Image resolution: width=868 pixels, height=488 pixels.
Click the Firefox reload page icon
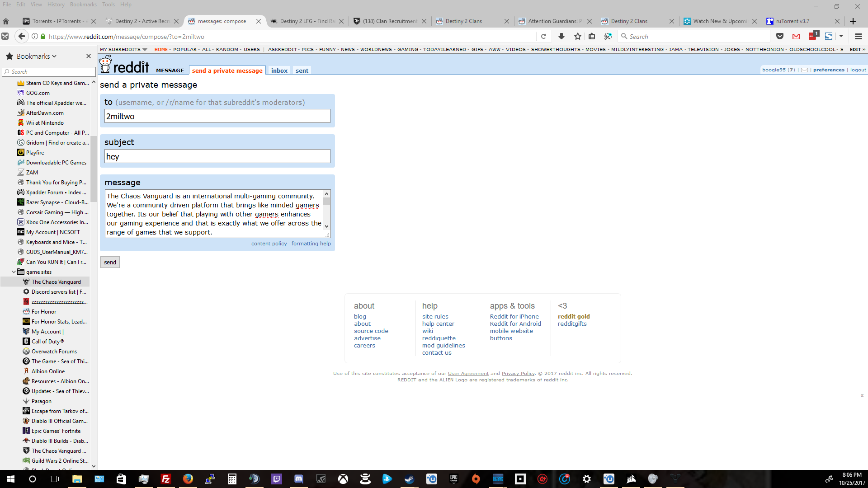pyautogui.click(x=543, y=37)
